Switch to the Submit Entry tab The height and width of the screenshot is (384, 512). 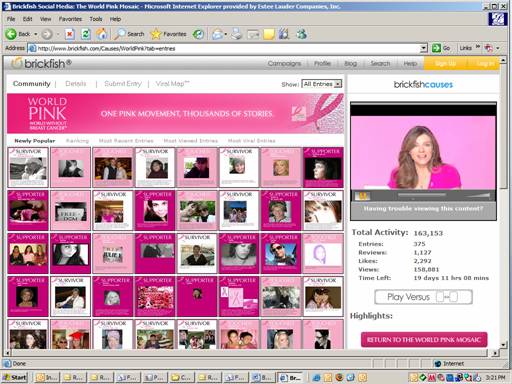tap(123, 84)
